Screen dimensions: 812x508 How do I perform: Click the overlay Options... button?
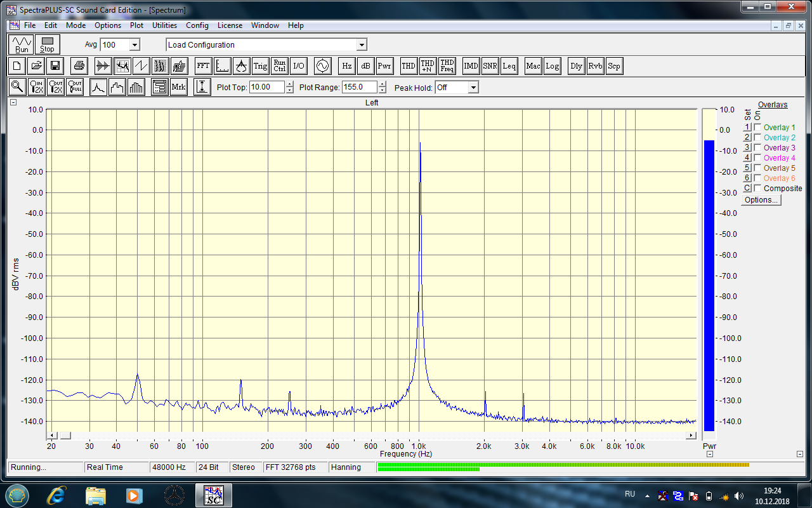tap(761, 200)
